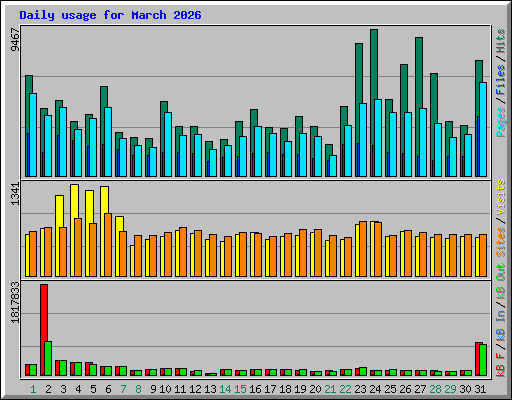Click the 'Daily usage for March 2026' title
Image resolution: width=512 pixels, height=400 pixels.
(110, 15)
